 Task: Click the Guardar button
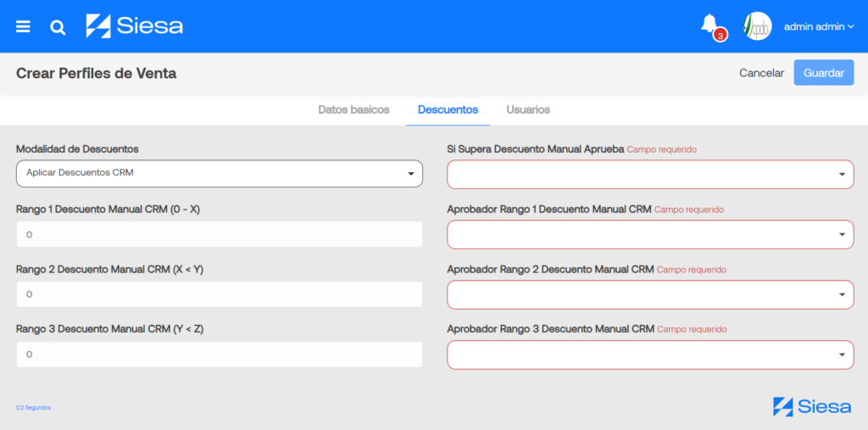pos(824,73)
